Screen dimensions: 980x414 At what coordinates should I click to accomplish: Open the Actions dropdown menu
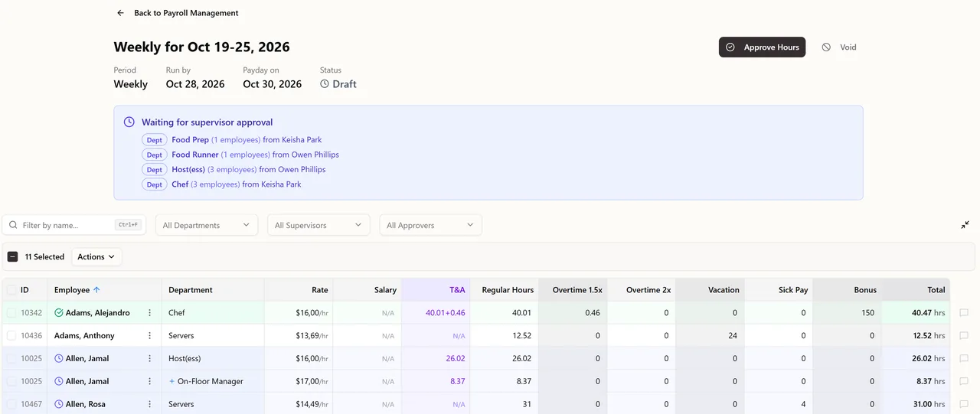point(96,257)
